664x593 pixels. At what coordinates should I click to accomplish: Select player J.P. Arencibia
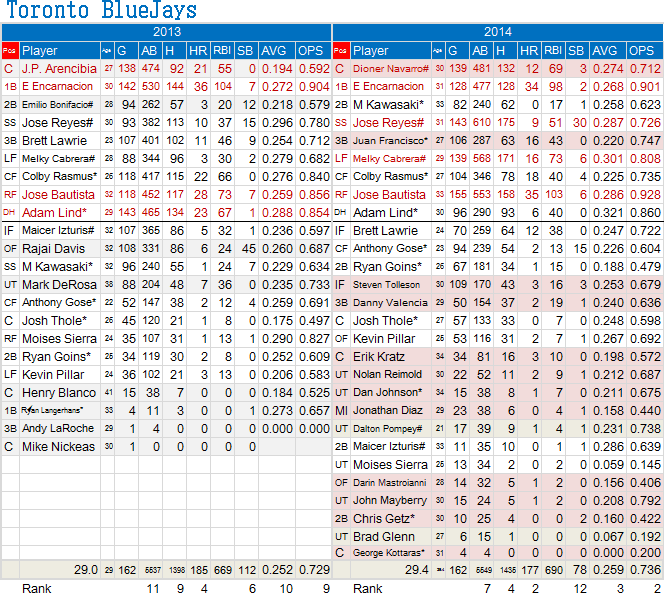click(x=59, y=69)
